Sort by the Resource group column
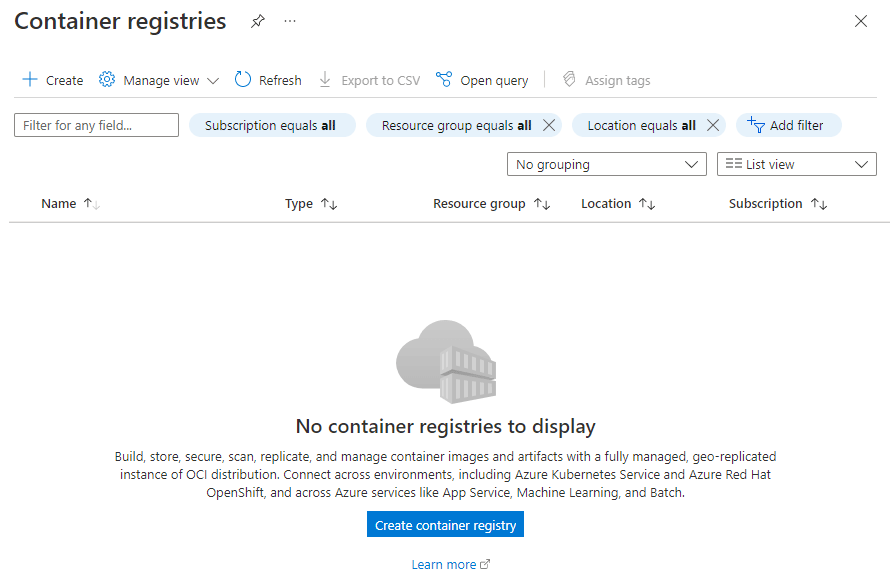The width and height of the screenshot is (890, 585). (542, 204)
